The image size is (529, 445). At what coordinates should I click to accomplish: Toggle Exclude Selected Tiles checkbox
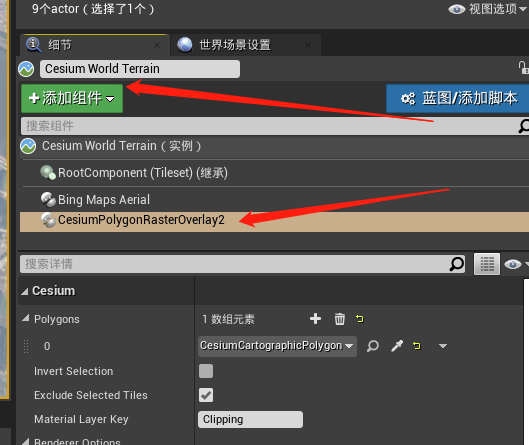206,395
